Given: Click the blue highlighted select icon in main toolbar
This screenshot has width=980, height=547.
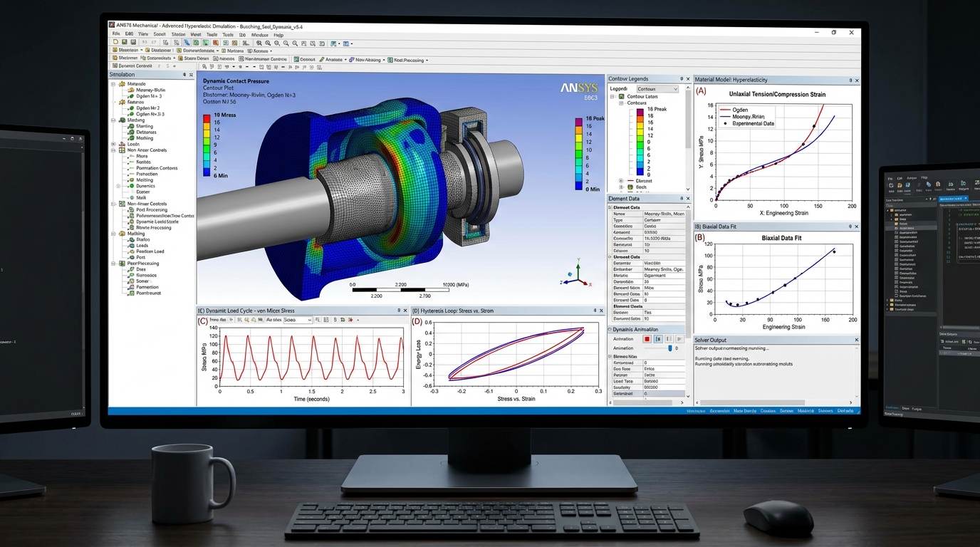Looking at the screenshot, I should pos(187,43).
